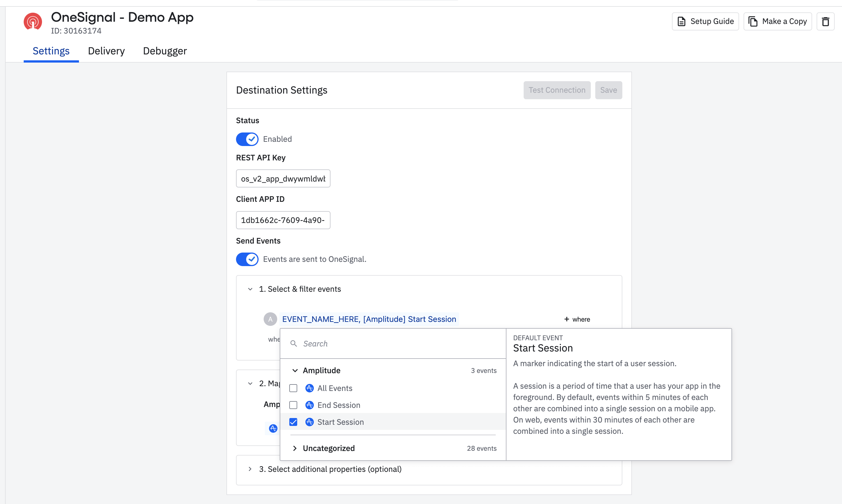Click the search magnifier icon
Image resolution: width=842 pixels, height=504 pixels.
[x=294, y=344]
